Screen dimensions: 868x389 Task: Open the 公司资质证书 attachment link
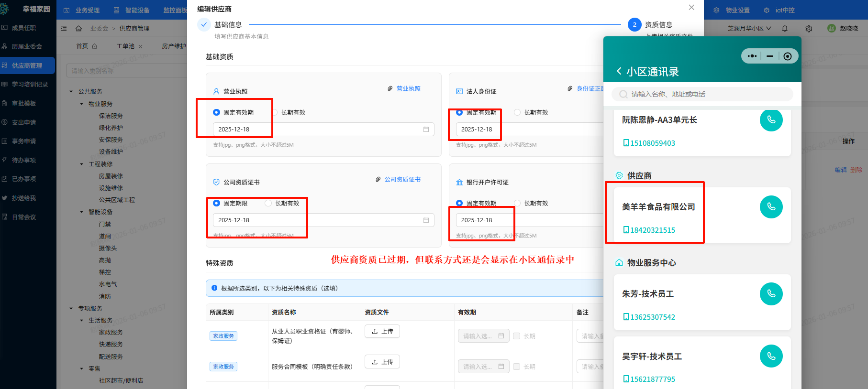tap(402, 180)
